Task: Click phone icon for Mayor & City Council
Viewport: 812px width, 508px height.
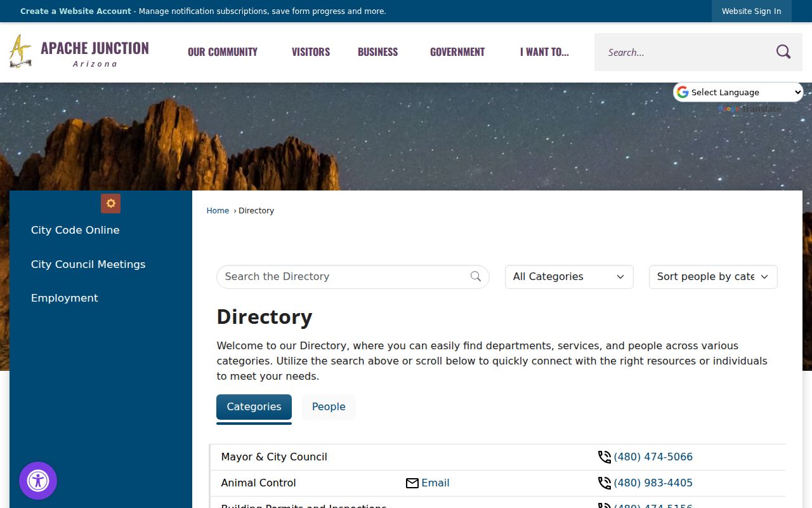Action: tap(605, 457)
